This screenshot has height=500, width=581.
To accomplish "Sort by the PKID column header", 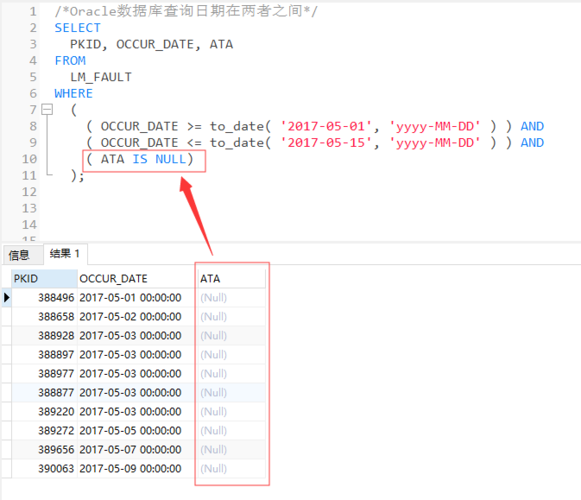I will tap(44, 279).
